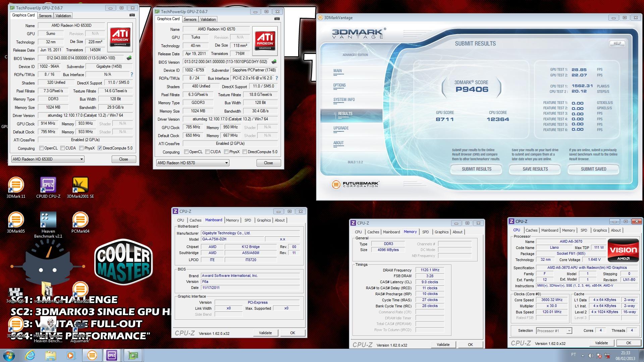Click Close button in HD 6530D GPU-Z
The height and width of the screenshot is (362, 644).
click(x=123, y=159)
